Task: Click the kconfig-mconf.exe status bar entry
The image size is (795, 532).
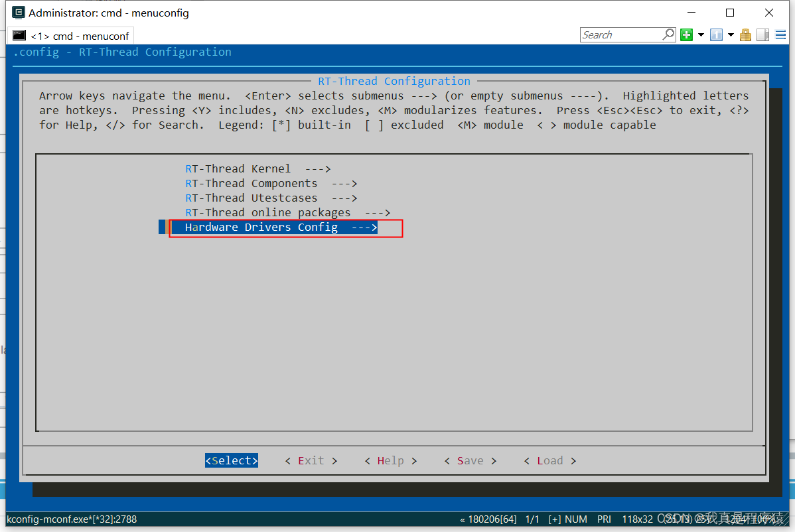Action: (72, 519)
